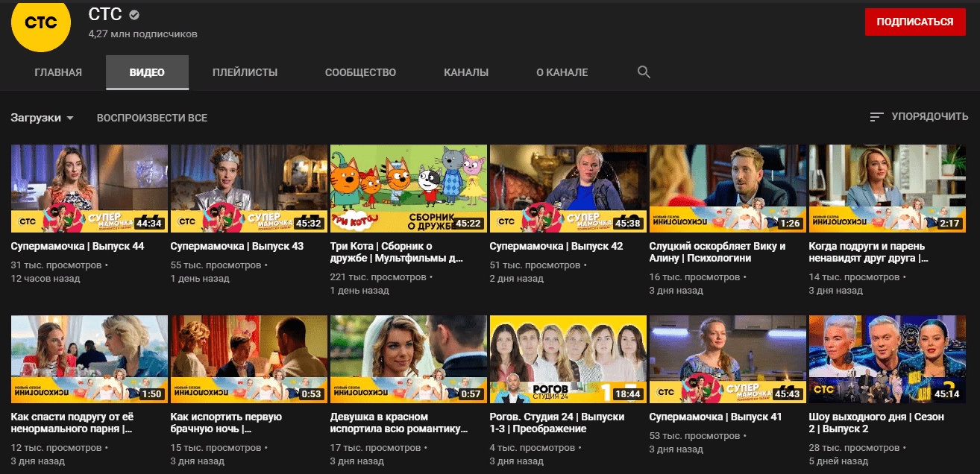Select the ВИДЕО tab

pyautogui.click(x=147, y=72)
